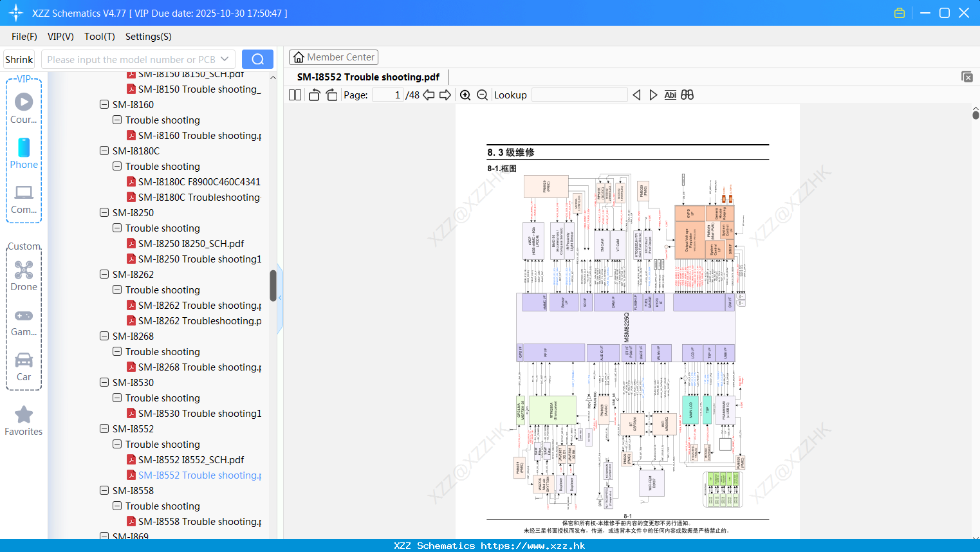
Task: Click the Lookup text field
Action: pos(580,95)
